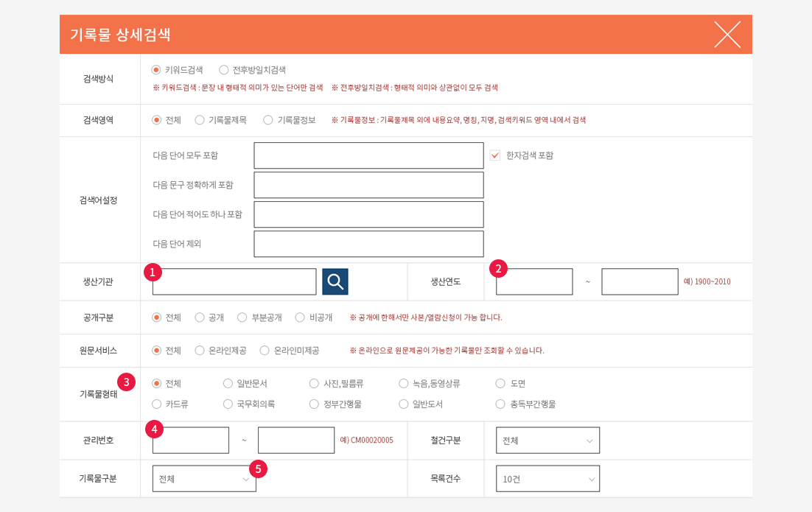Close the 기록물 상세검색 dialog with X
Image resolution: width=812 pixels, height=512 pixels.
[x=727, y=35]
